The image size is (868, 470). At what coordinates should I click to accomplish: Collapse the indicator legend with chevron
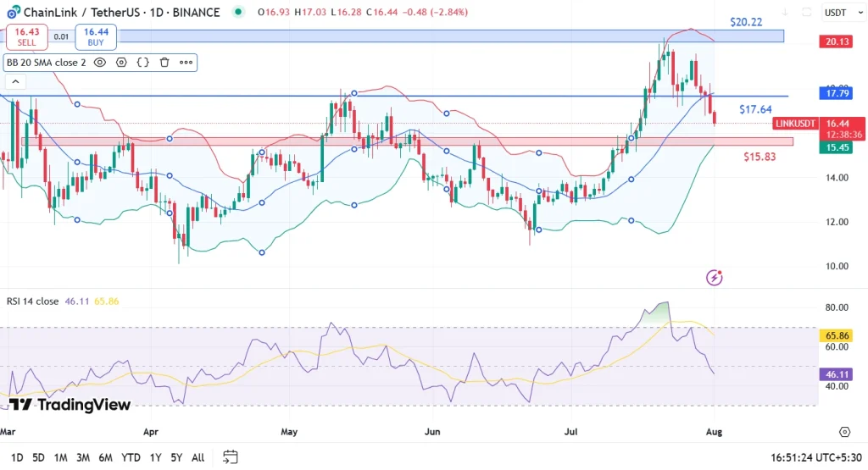point(14,82)
